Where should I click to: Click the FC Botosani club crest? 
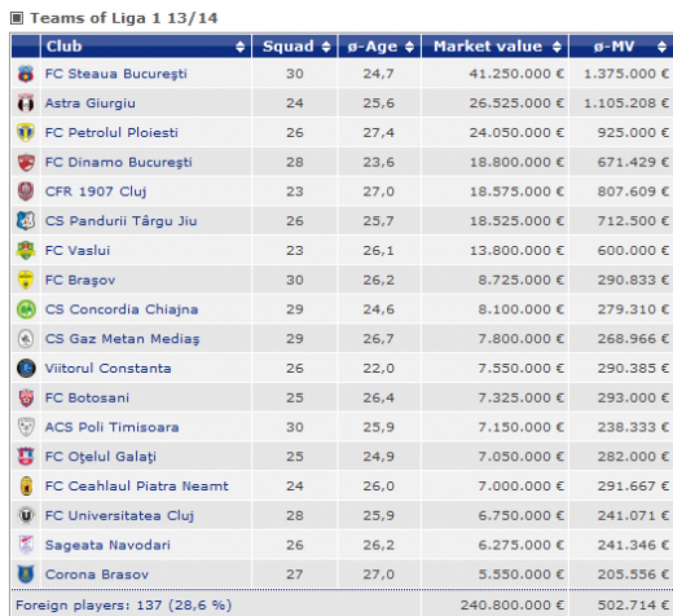pos(26,397)
